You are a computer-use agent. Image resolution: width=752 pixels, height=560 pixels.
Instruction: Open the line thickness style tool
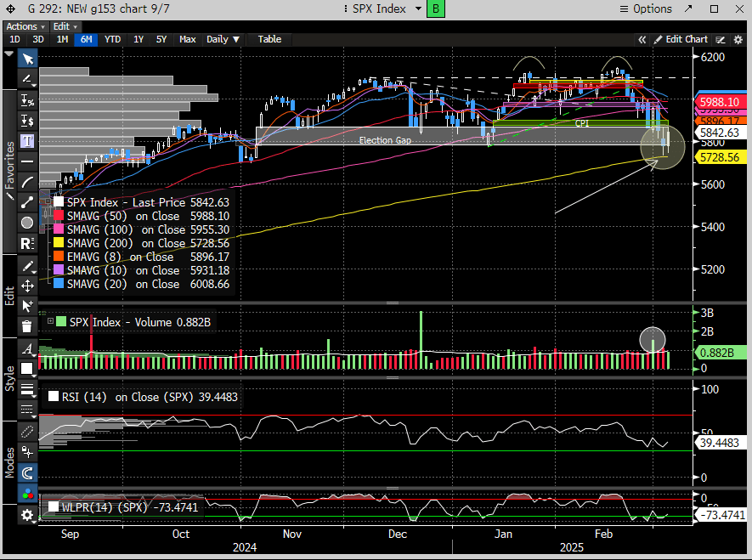27,389
